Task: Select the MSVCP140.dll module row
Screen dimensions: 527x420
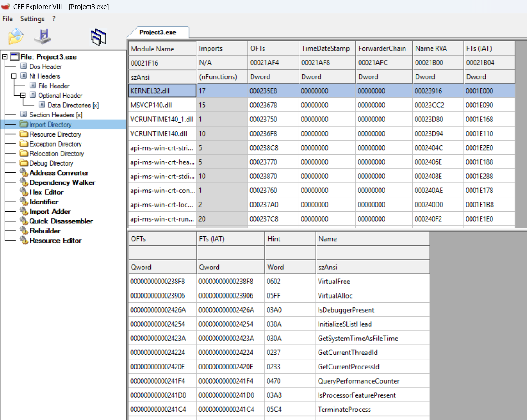Action: click(322, 105)
